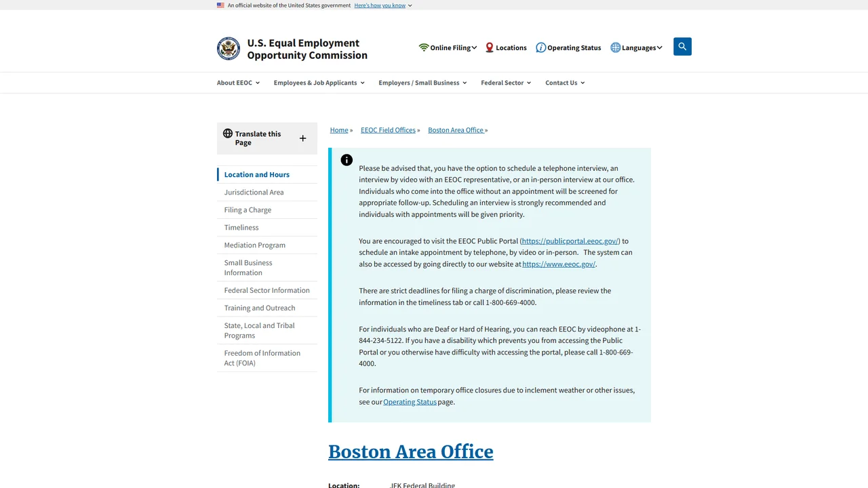Open the EEOC Field Offices breadcrumb
This screenshot has height=488, width=868.
pyautogui.click(x=388, y=130)
